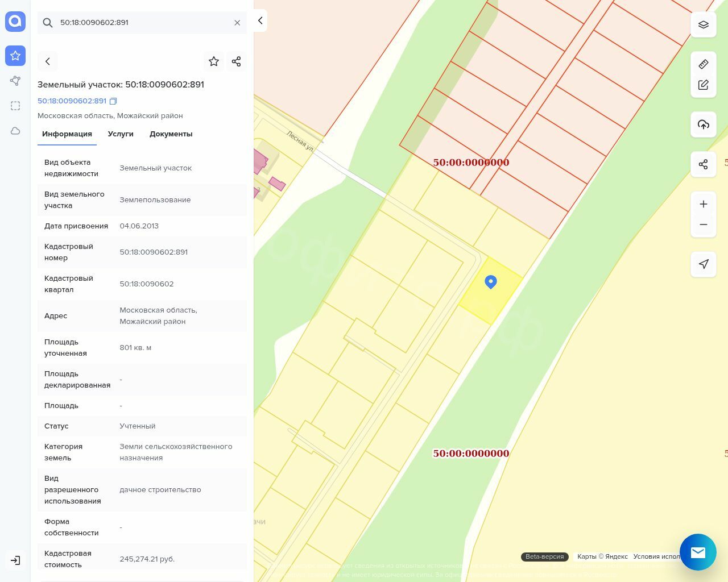This screenshot has height=582, width=728.
Task: Open the area selection tool in sidebar
Action: pos(15,106)
